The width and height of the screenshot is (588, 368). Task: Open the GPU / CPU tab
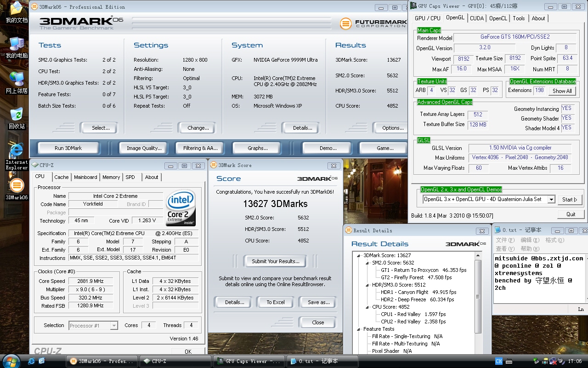[x=427, y=18]
